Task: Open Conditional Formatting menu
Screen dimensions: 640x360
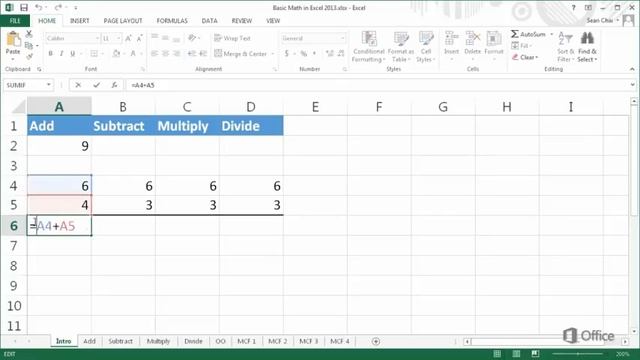Action: pos(369,47)
